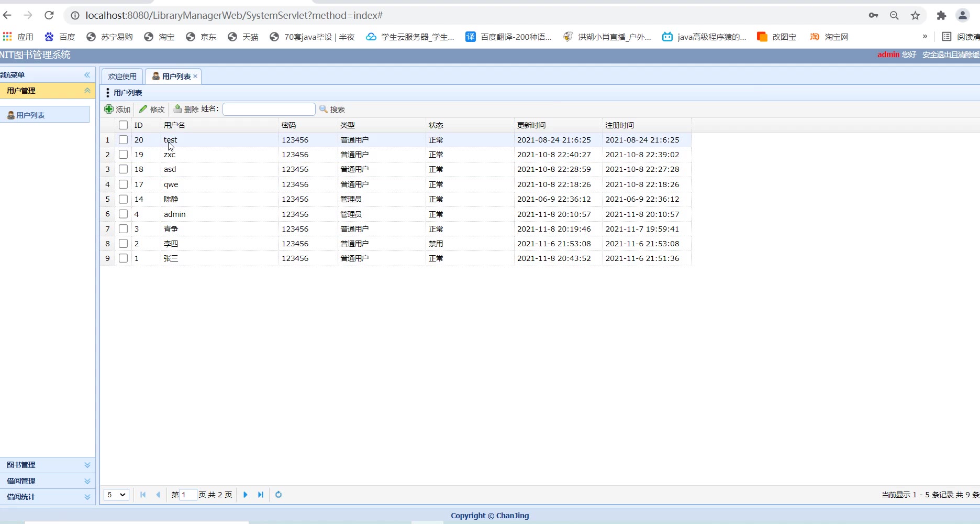Bookmark this page with the star icon
The image size is (980, 524).
point(915,16)
